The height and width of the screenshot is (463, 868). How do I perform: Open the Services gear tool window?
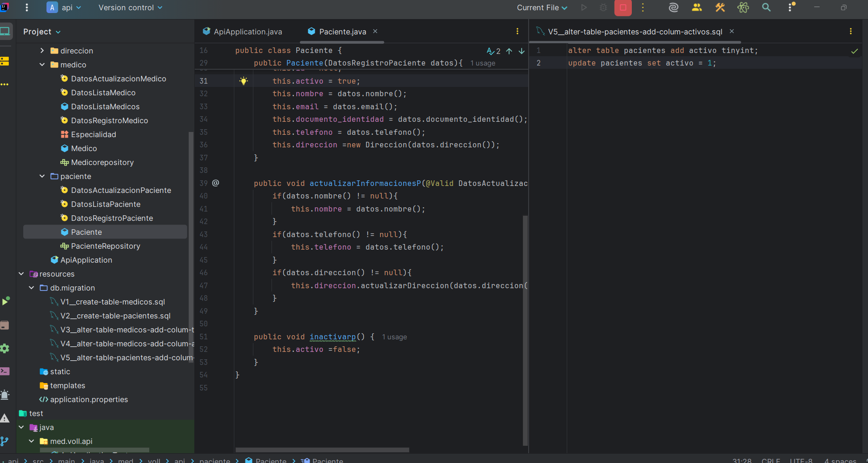5,348
